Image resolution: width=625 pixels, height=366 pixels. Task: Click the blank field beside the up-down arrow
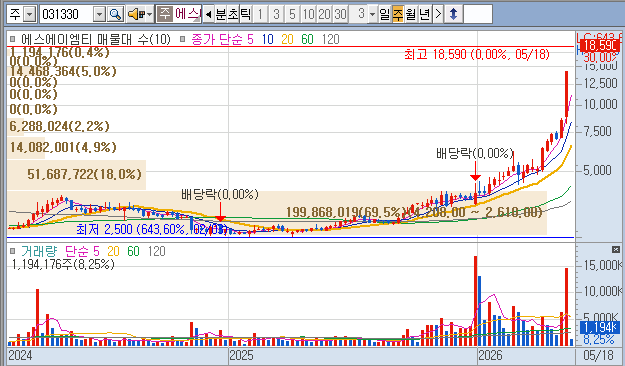478,14
